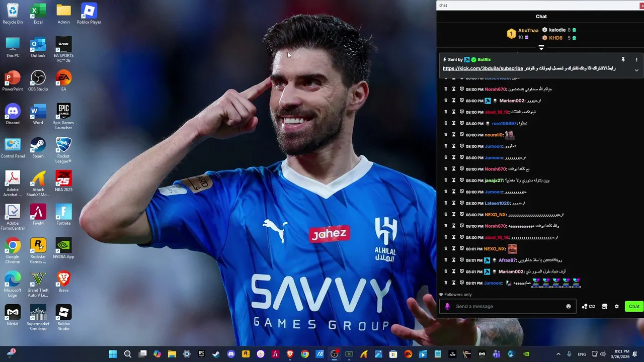Open the pinned message three-dot menu
644x362 pixels.
(636, 59)
